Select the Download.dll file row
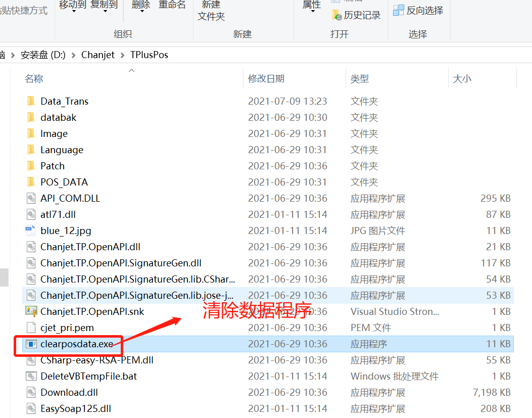This screenshot has width=532, height=418. (268, 393)
